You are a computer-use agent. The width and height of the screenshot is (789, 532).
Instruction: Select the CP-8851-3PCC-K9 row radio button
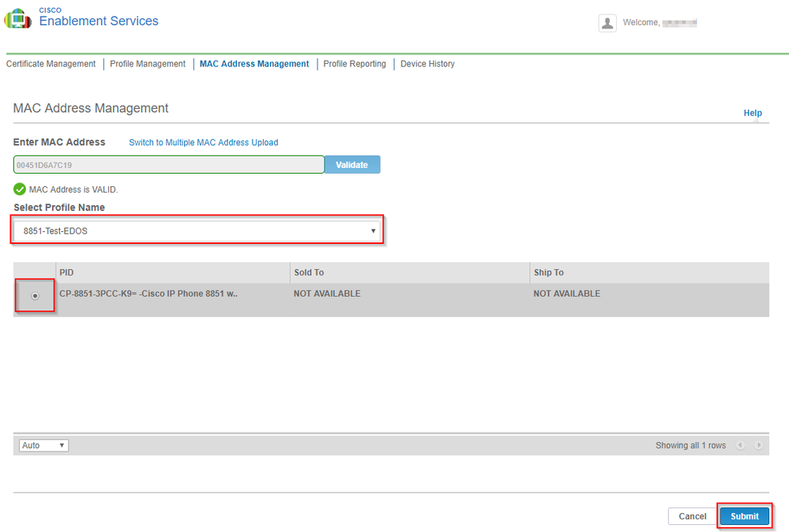[35, 296]
